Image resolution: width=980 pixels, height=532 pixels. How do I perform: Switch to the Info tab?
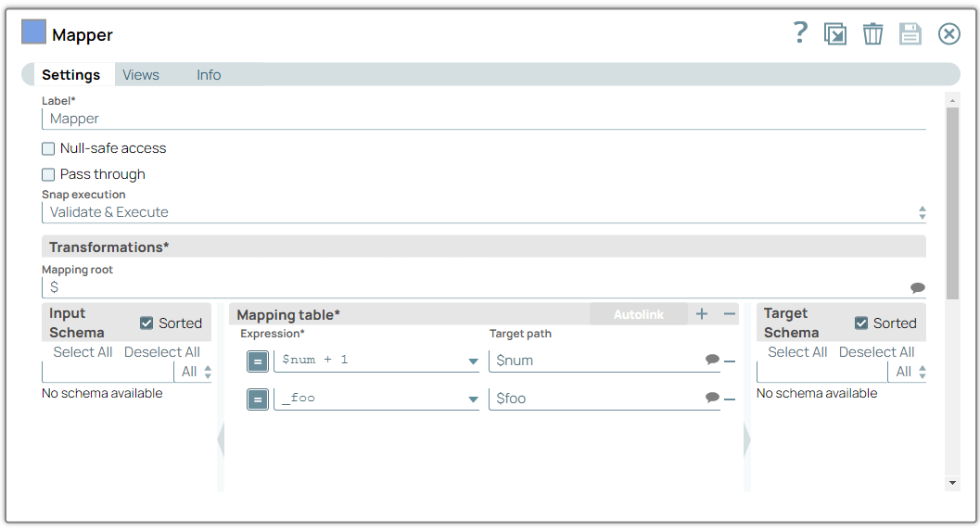[x=209, y=75]
